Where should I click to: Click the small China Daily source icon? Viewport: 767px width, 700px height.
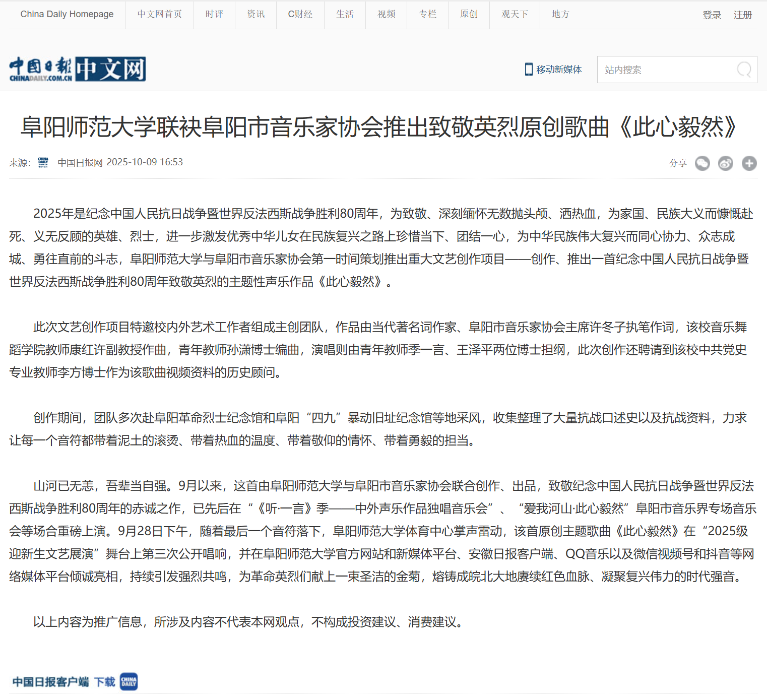click(x=43, y=162)
